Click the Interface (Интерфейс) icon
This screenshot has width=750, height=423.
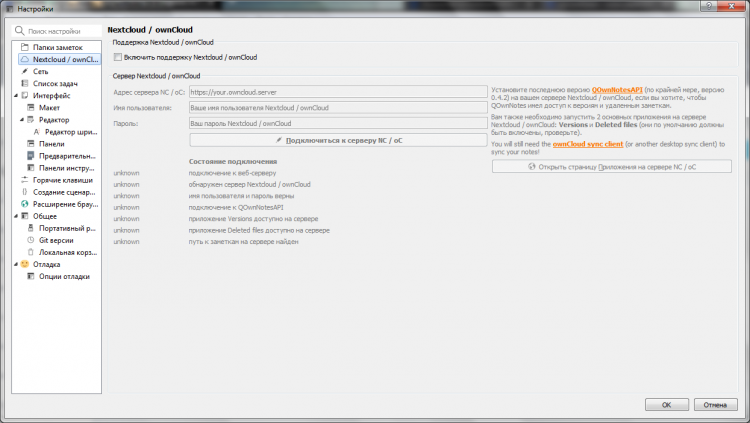(x=25, y=95)
